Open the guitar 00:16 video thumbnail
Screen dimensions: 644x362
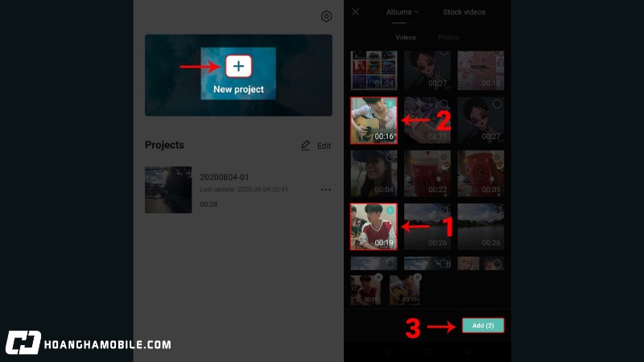pos(374,121)
